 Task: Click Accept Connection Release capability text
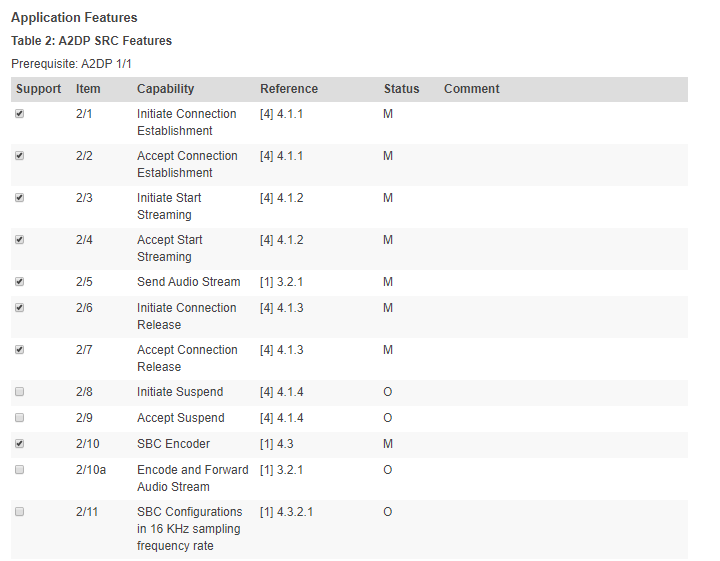coord(187,358)
